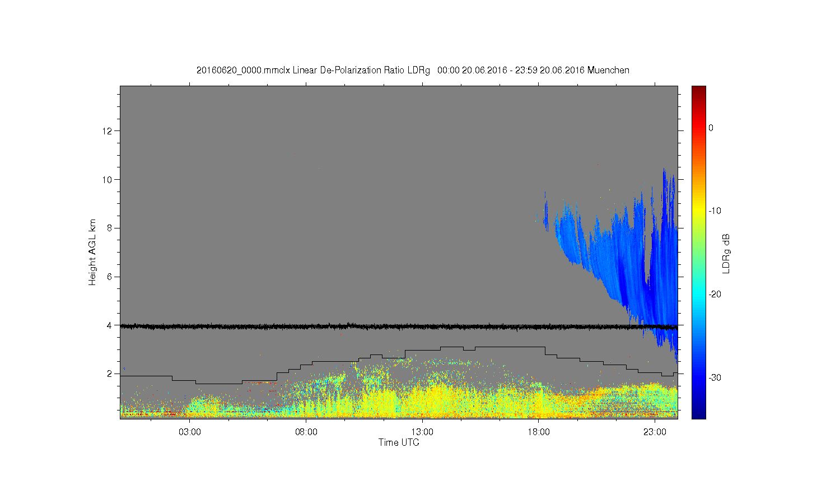Click the plot title text starting '20160620_0000.mmclx'
This screenshot has width=840, height=504.
413,71
